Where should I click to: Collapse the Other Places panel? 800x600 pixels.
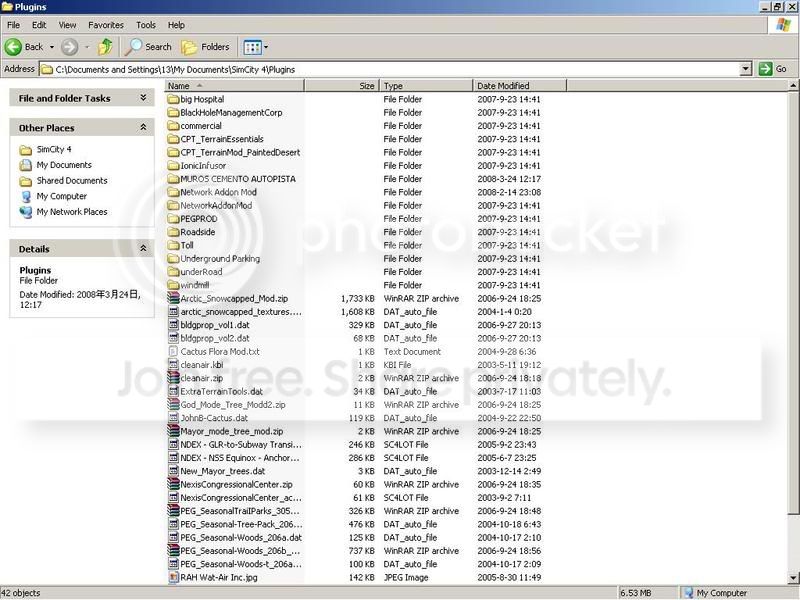click(143, 127)
